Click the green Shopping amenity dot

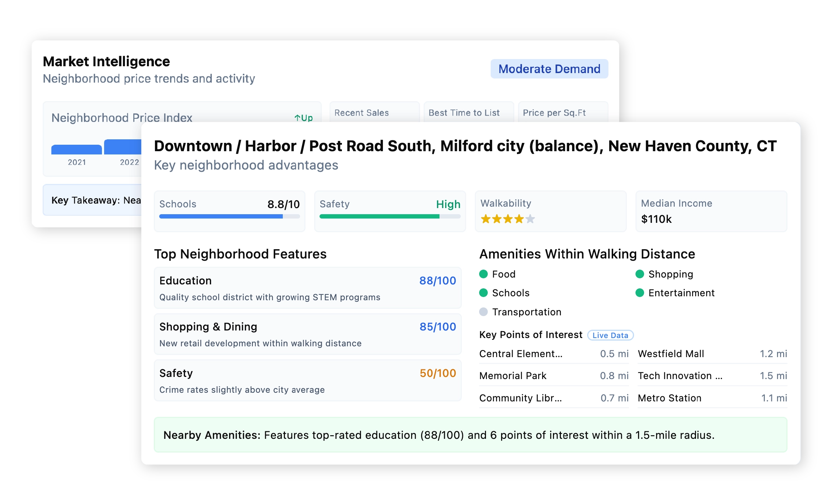pos(640,274)
